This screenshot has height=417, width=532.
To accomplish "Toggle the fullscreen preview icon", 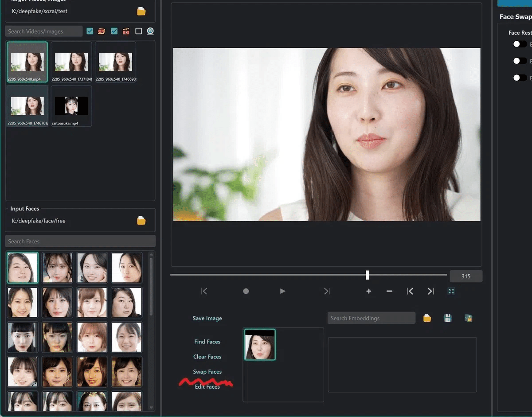I will point(451,291).
